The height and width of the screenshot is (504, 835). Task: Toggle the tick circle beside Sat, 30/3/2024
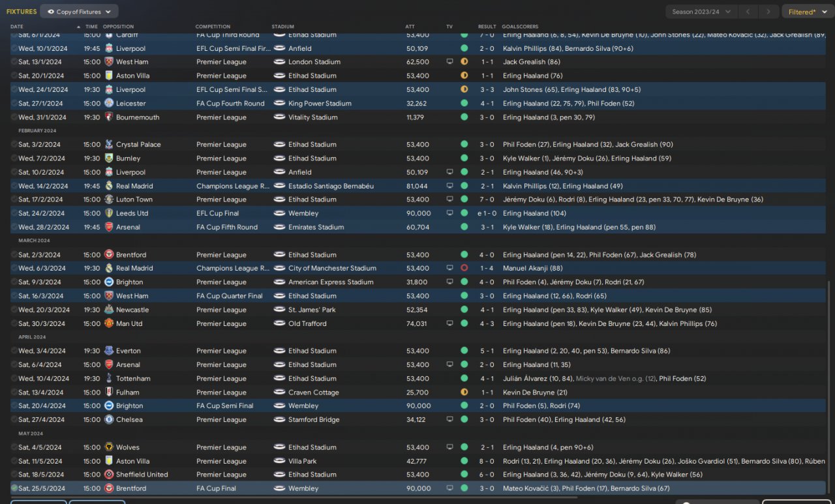pyautogui.click(x=14, y=323)
